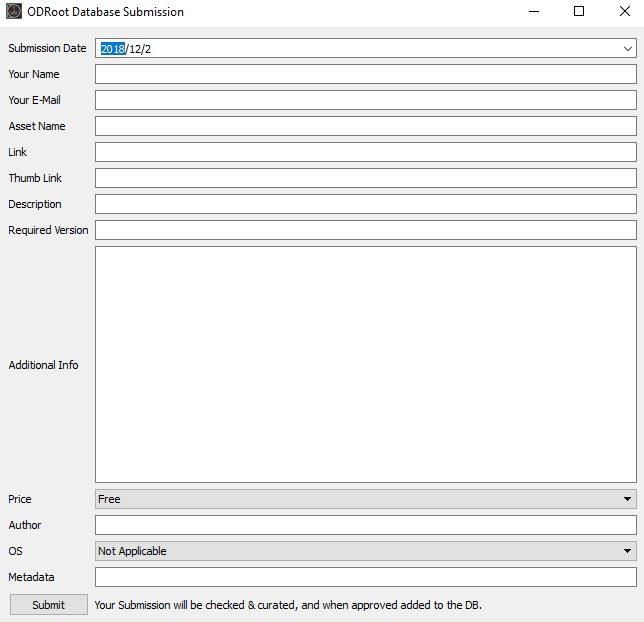Click the ODRoot app icon in title bar
Viewport: 644px width, 622px height.
click(14, 12)
